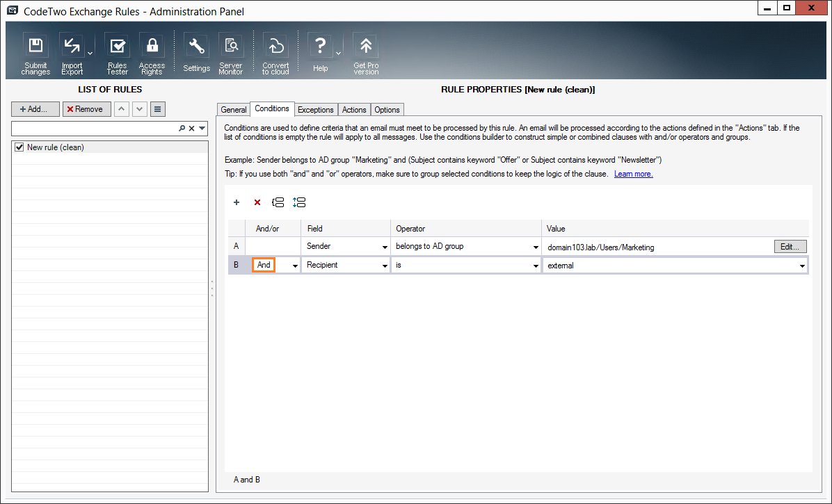The image size is (832, 504).
Task: Click the And/or column header
Action: coord(273,229)
